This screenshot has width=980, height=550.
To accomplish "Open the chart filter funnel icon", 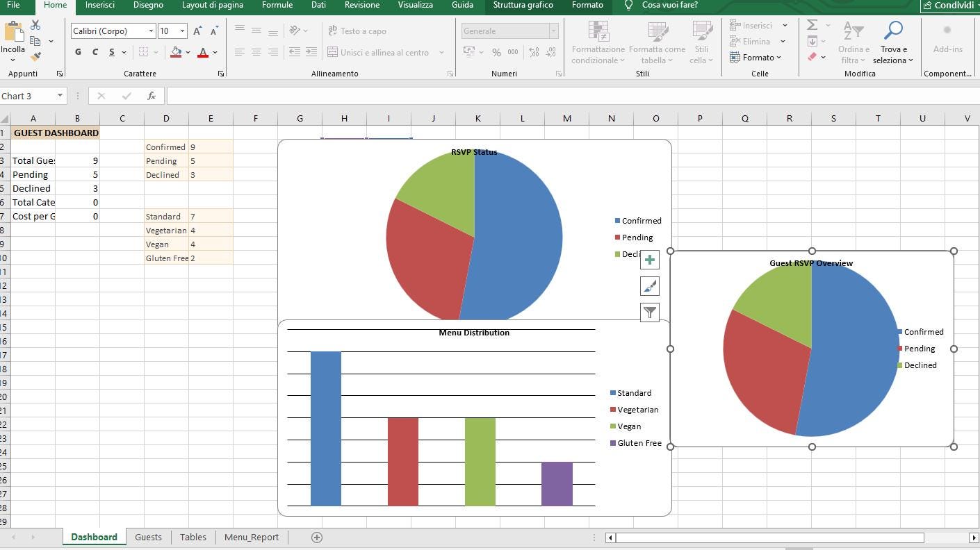I will coord(649,312).
